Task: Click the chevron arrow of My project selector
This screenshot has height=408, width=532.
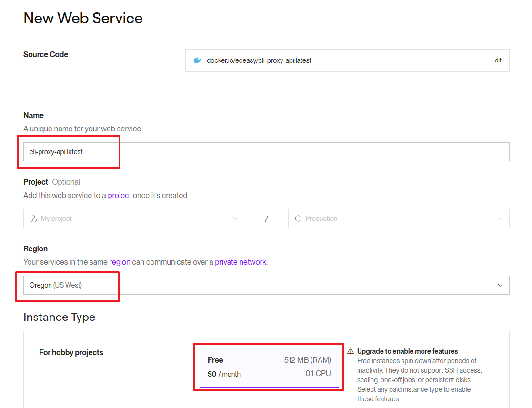Action: [235, 219]
